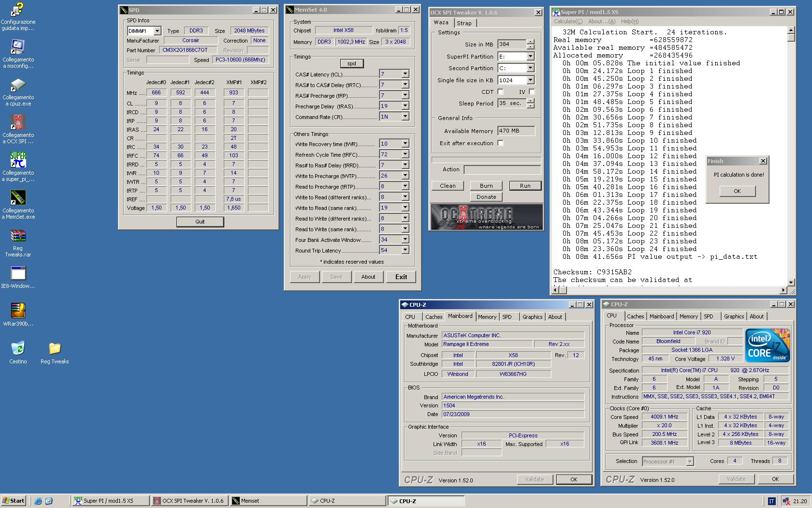Open the About...(A) menu in Super PI
The height and width of the screenshot is (508, 812).
[602, 21]
